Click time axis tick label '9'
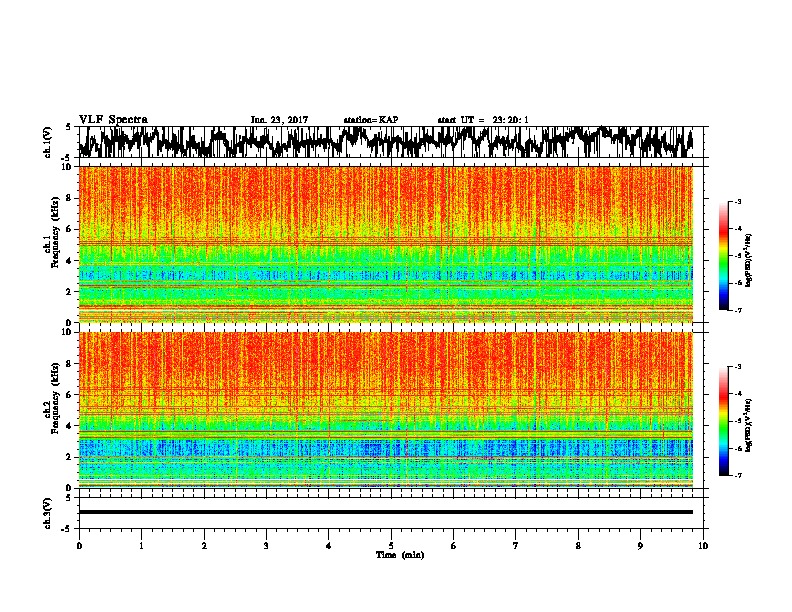792x612 pixels. point(640,545)
